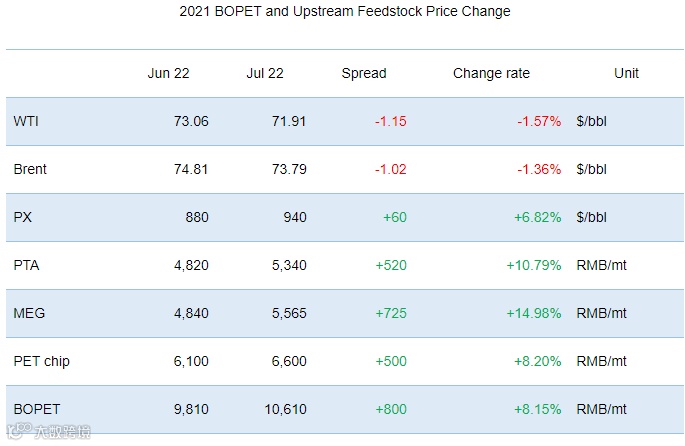Select the Jun 22 column header
Image resolution: width=685 pixels, height=446 pixels.
(168, 73)
